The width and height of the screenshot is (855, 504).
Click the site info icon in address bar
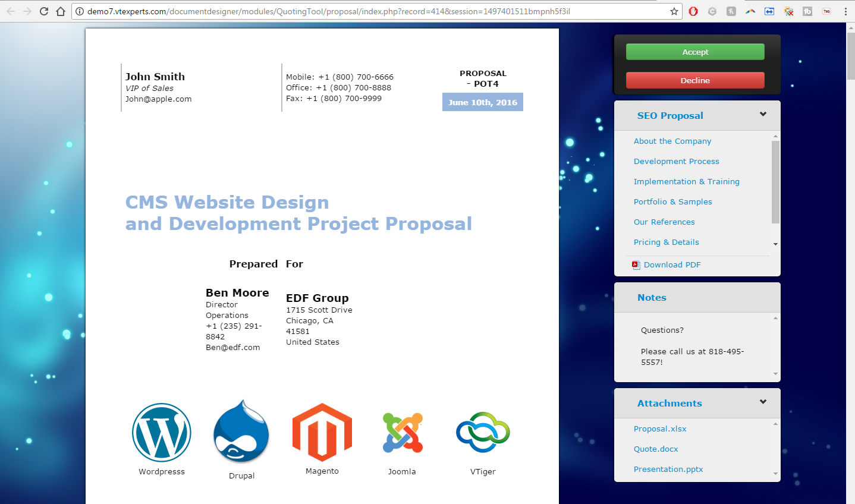80,11
